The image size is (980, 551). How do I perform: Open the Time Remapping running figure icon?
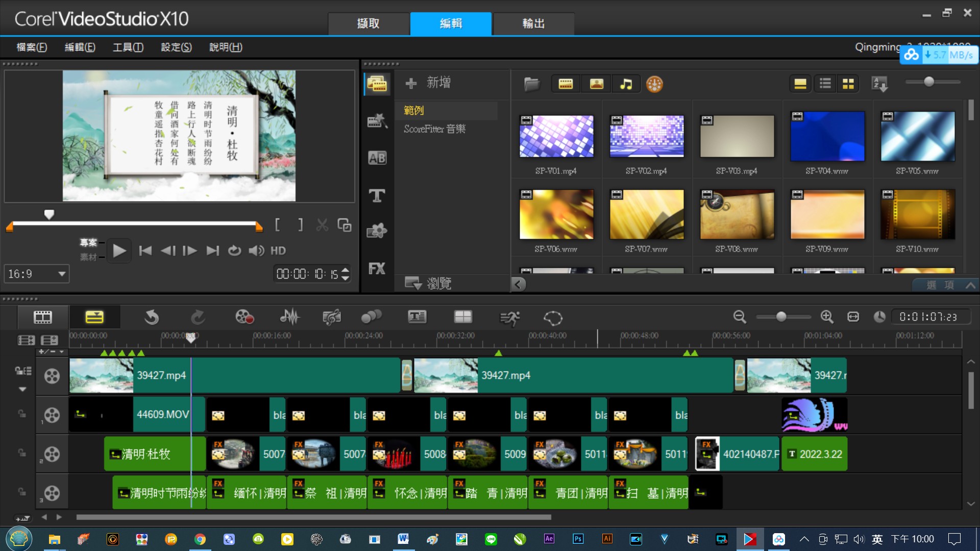(x=510, y=318)
